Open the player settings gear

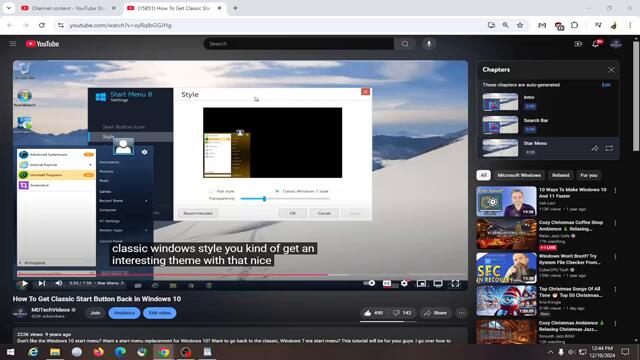[x=404, y=283]
